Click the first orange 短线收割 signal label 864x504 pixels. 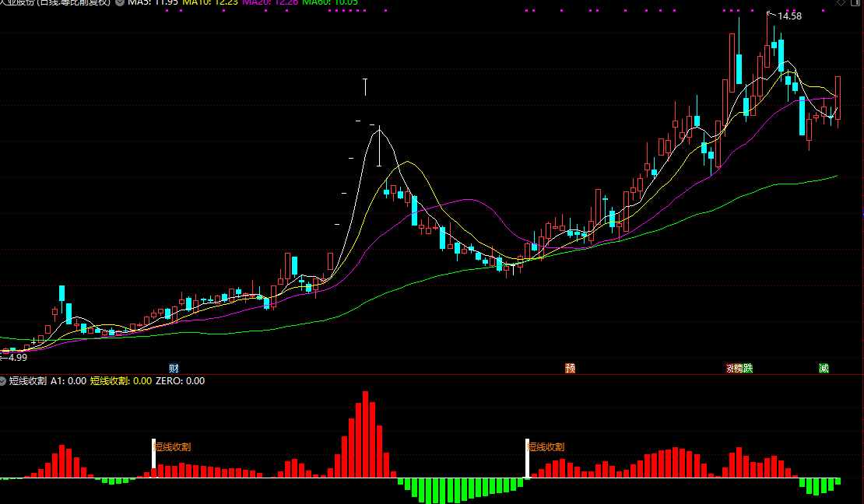(173, 446)
